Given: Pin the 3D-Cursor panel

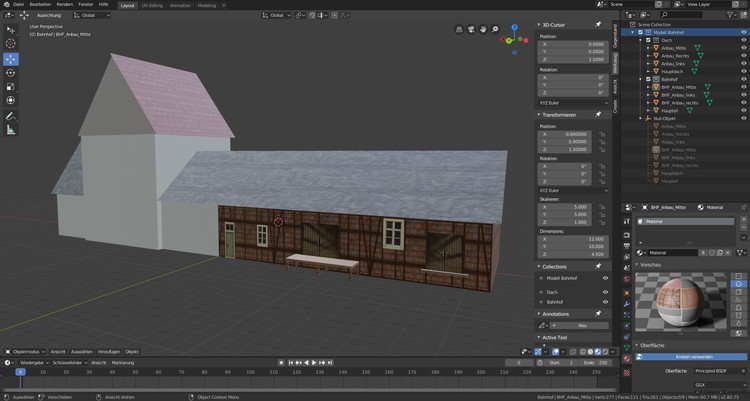Looking at the screenshot, I should pyautogui.click(x=598, y=25).
